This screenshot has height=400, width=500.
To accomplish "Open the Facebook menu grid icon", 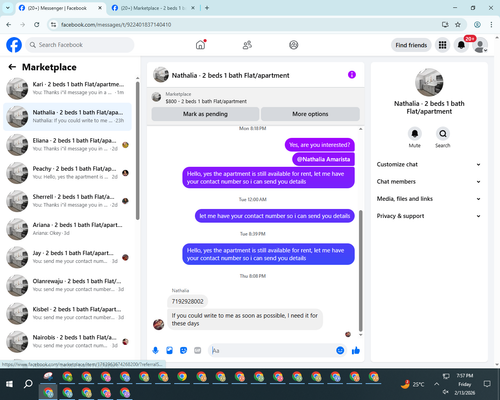I will [x=442, y=45].
